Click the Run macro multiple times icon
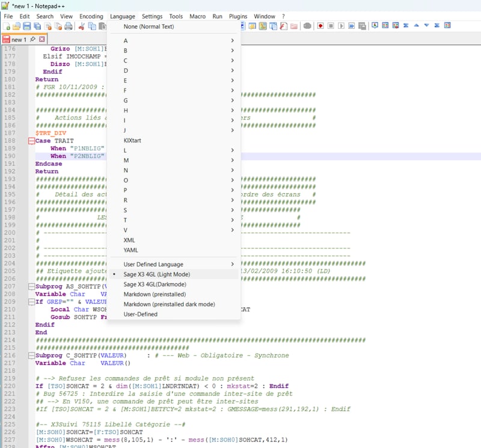 [x=351, y=26]
